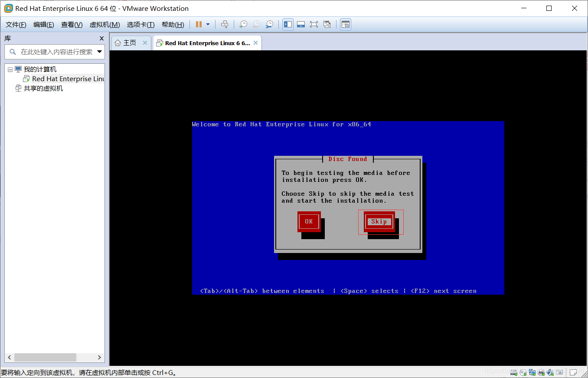
Task: Click the magnifier icon in library search
Action: point(13,52)
